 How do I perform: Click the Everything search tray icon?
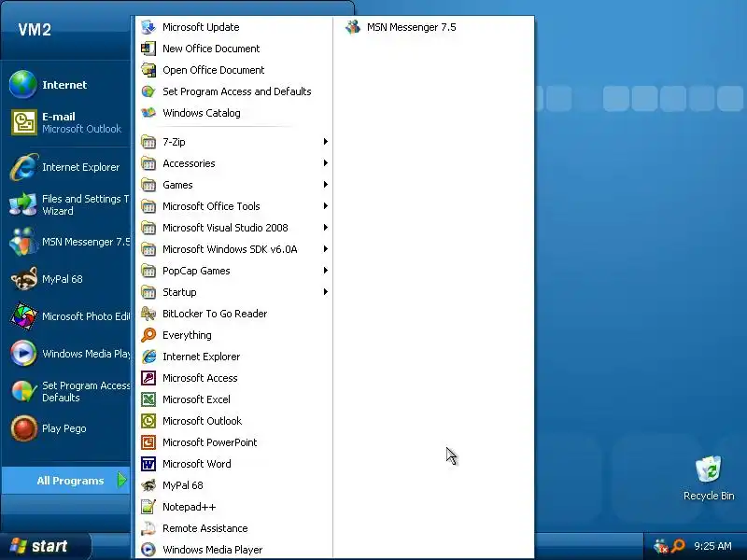click(678, 546)
